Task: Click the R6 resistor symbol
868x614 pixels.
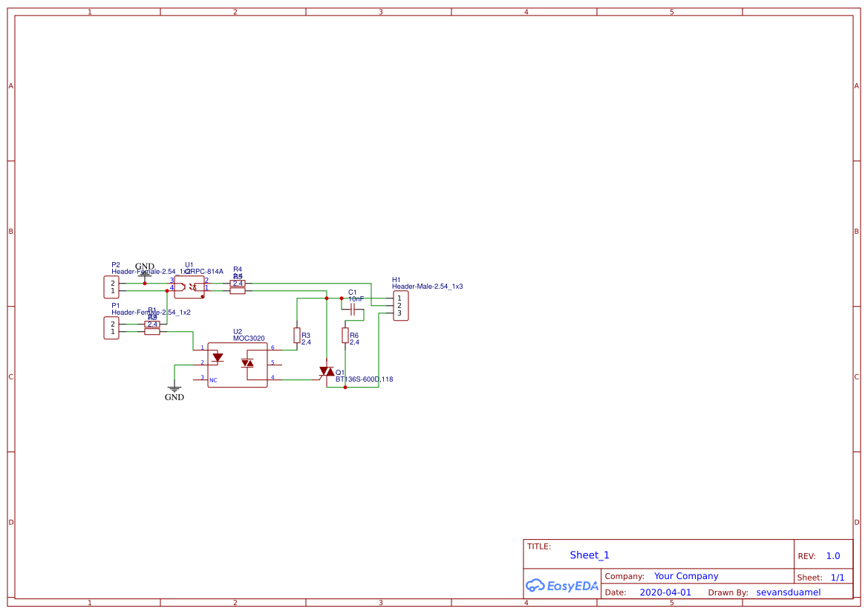Action: pos(345,335)
